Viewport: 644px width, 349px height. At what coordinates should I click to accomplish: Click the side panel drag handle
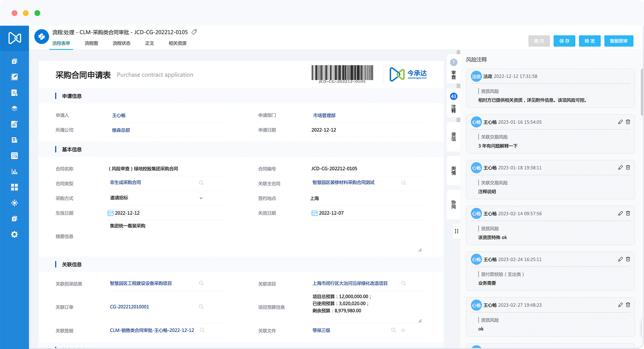click(456, 231)
